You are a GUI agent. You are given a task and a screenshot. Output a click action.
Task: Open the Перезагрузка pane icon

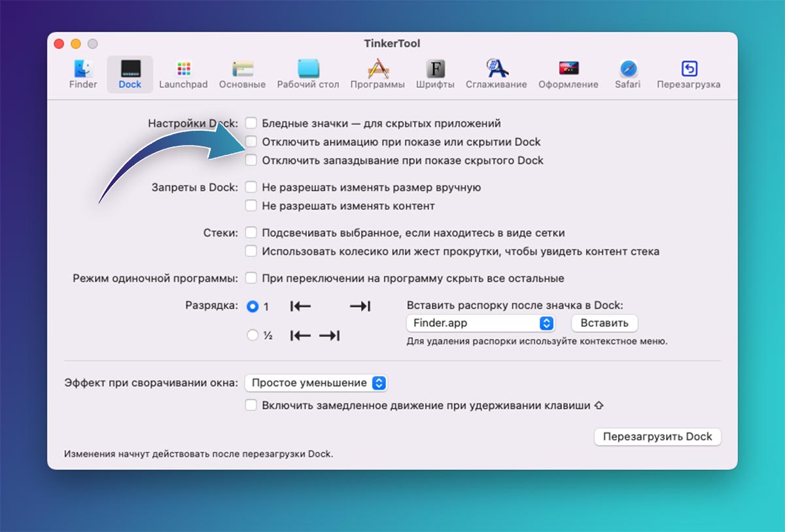click(x=689, y=69)
